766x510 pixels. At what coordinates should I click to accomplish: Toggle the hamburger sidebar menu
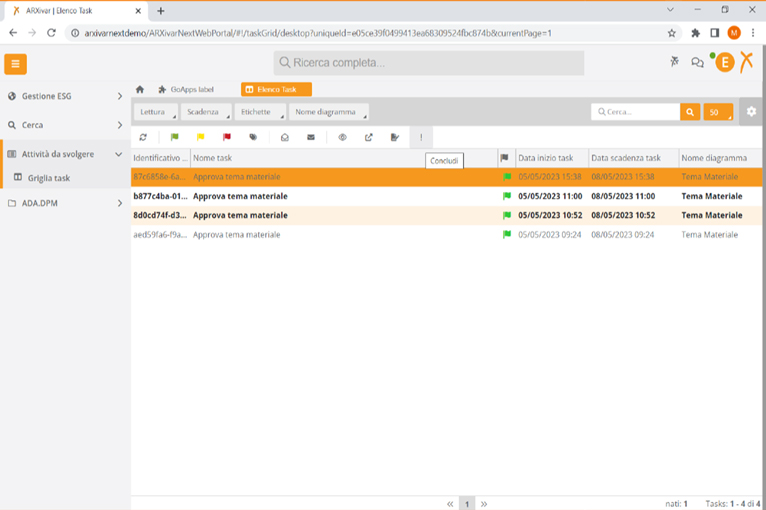click(x=15, y=64)
